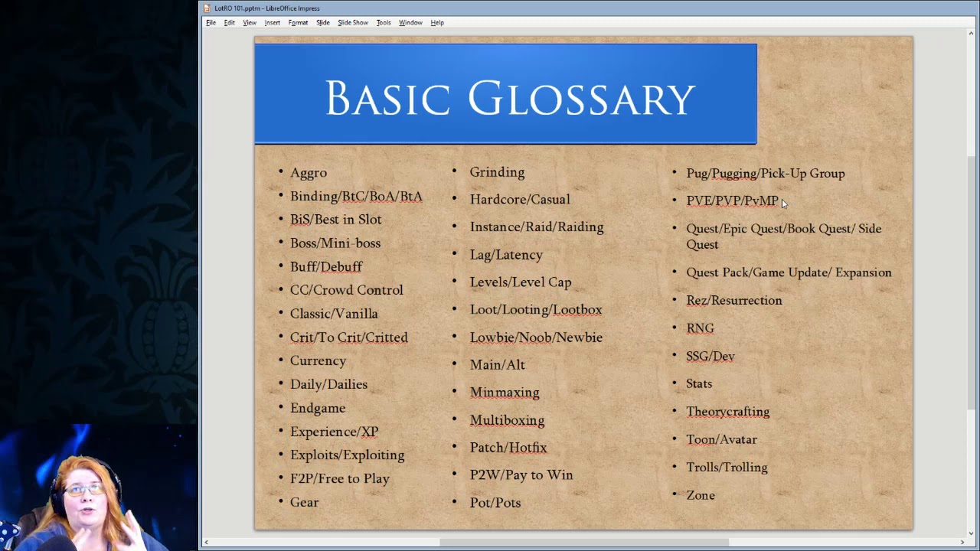The height and width of the screenshot is (551, 980).
Task: Click the 'Currency' entry
Action: click(x=318, y=361)
